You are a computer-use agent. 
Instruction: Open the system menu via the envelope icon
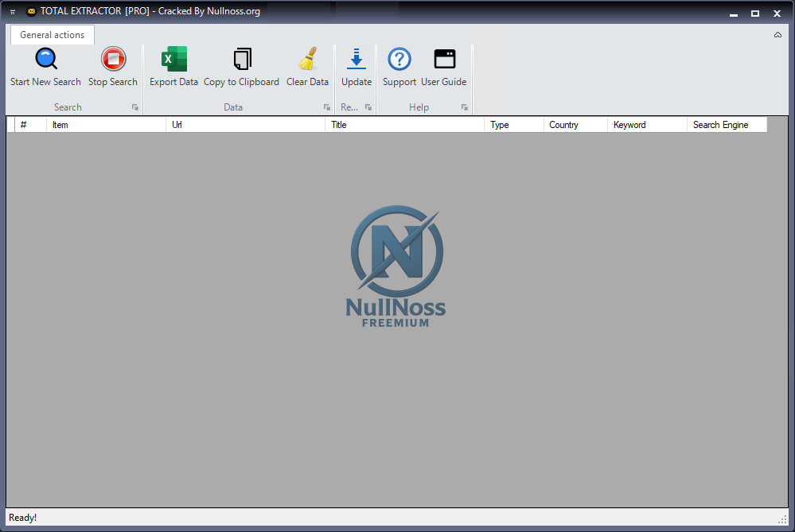click(x=30, y=11)
